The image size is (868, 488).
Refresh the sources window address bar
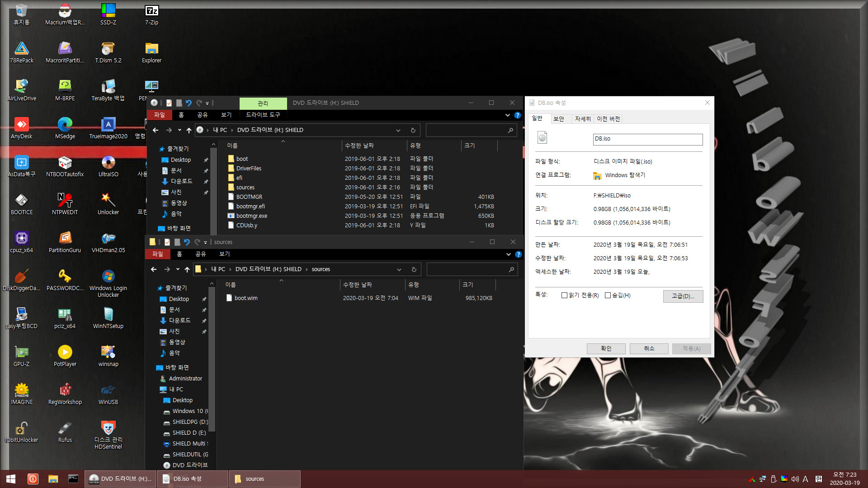click(414, 269)
